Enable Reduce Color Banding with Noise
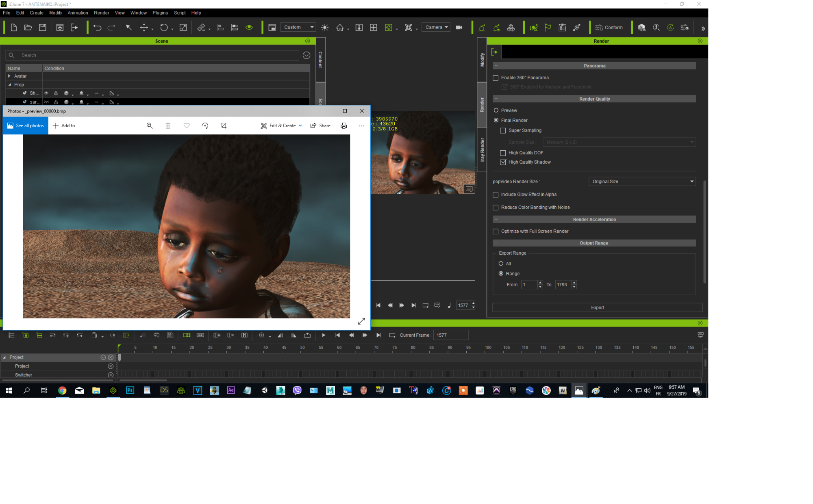Viewport: 813px width, 504px height. click(496, 208)
